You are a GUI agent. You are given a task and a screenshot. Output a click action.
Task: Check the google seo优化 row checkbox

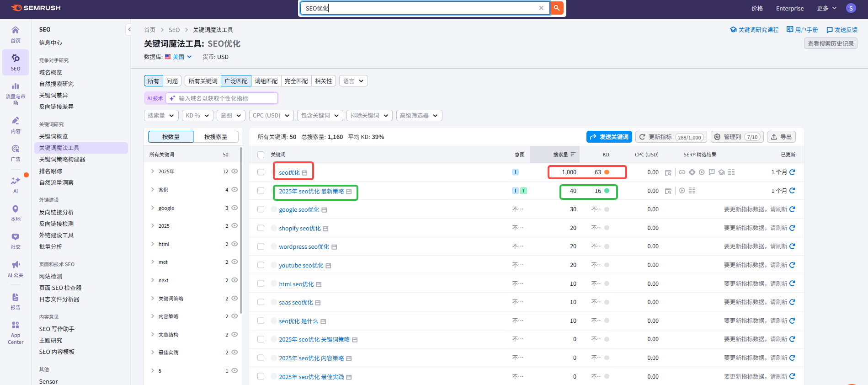point(261,209)
